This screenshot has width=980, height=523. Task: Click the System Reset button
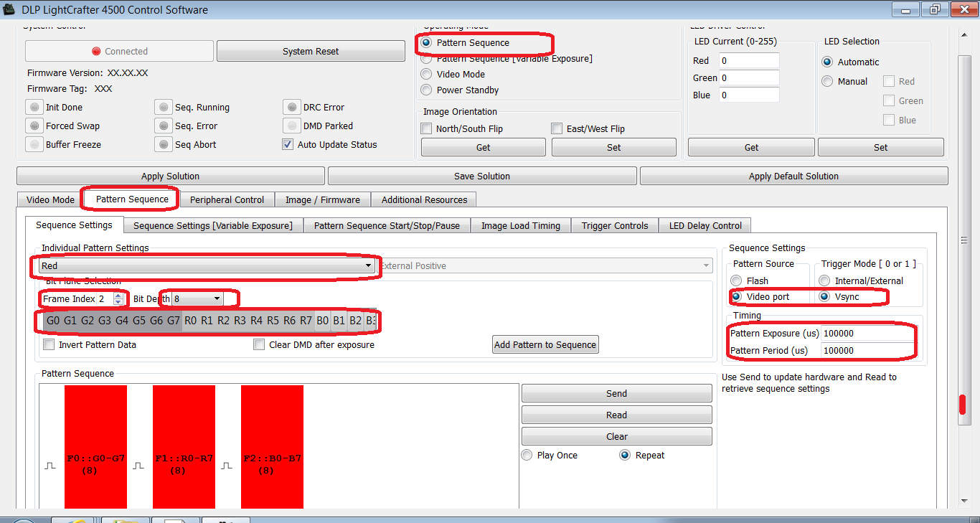pos(311,52)
